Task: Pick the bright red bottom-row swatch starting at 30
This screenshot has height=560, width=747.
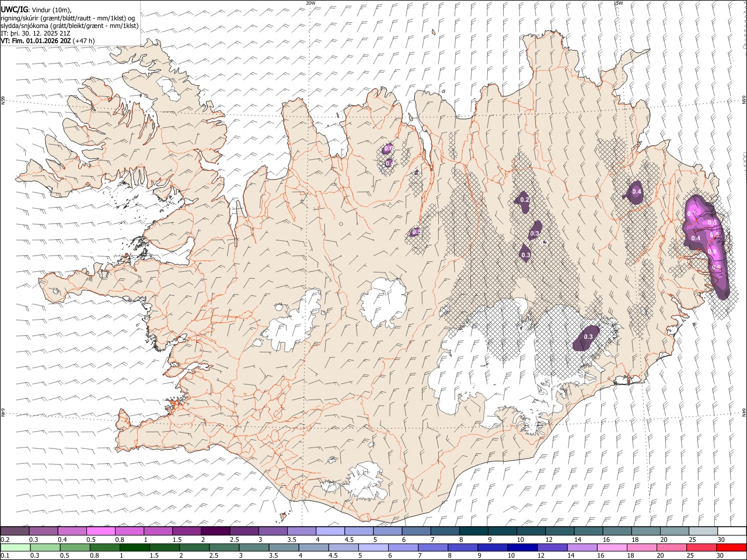Action: coord(731,547)
